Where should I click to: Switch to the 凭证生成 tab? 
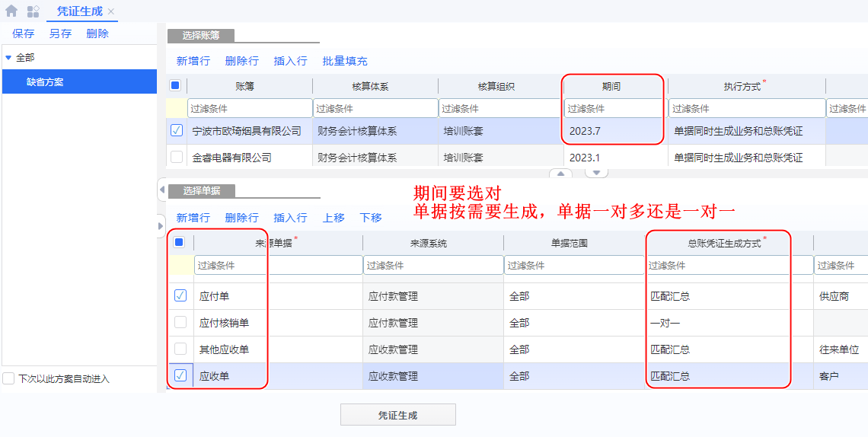[x=79, y=11]
